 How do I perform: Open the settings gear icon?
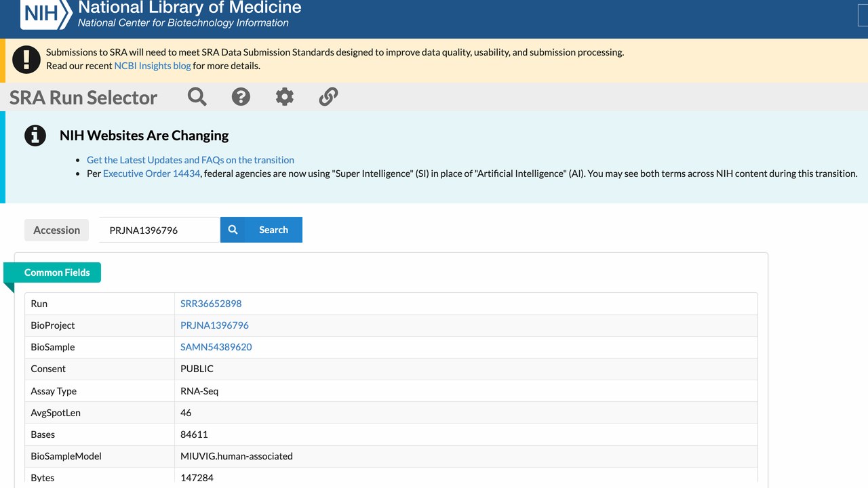285,97
